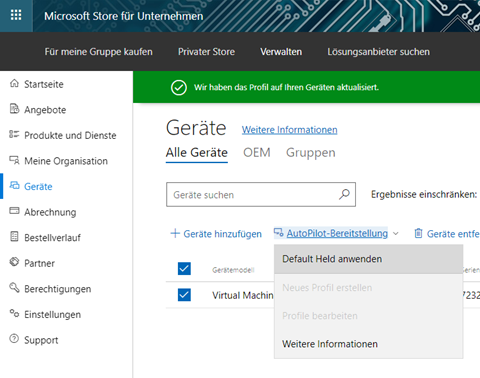Select Default Held anwenden in dropdown
The height and width of the screenshot is (378, 480).
click(x=369, y=259)
